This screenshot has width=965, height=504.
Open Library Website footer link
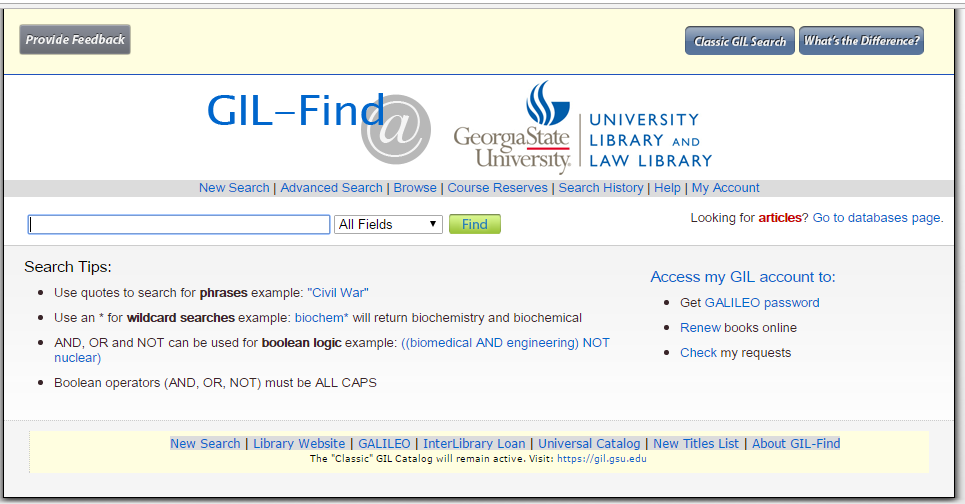tap(299, 444)
